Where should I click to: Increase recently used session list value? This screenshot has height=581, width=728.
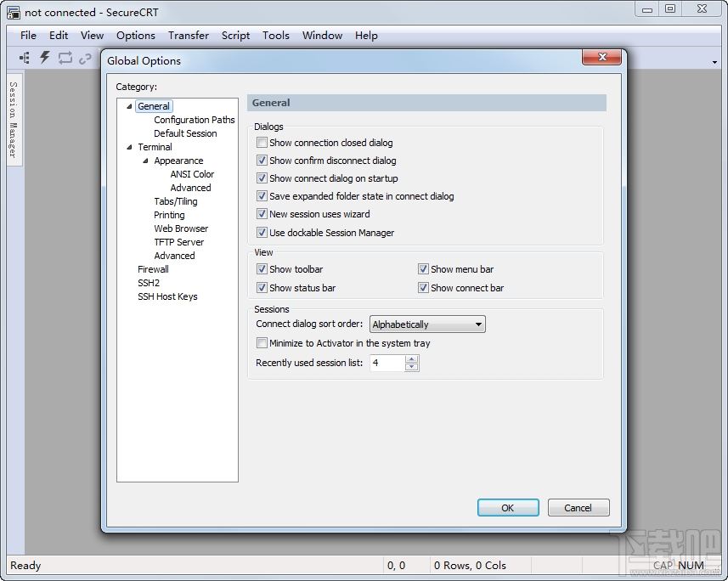tap(411, 359)
